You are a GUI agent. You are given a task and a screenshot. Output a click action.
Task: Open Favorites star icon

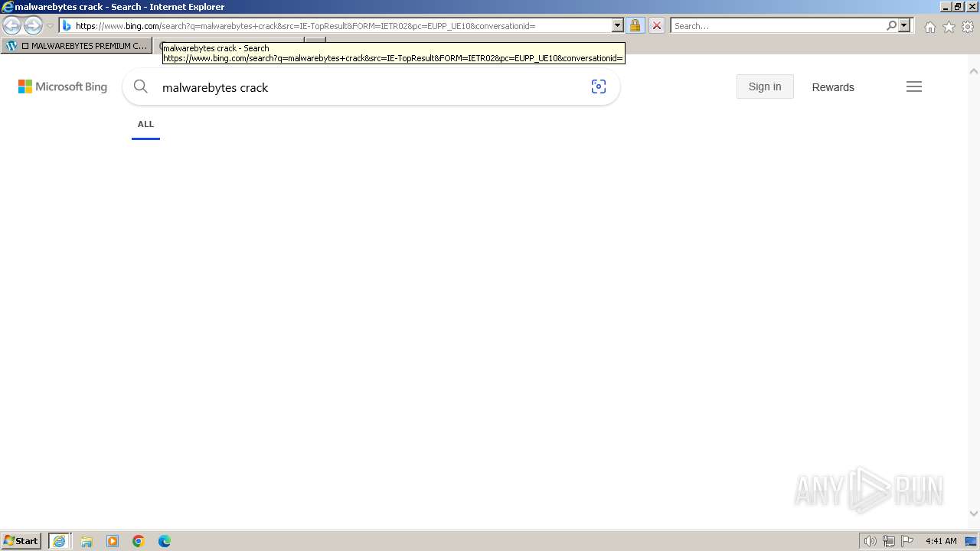949,27
